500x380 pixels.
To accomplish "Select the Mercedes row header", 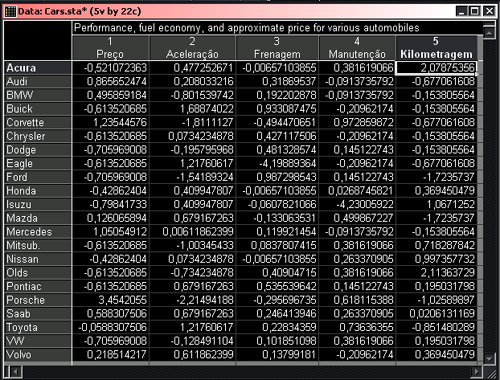I will coord(38,232).
